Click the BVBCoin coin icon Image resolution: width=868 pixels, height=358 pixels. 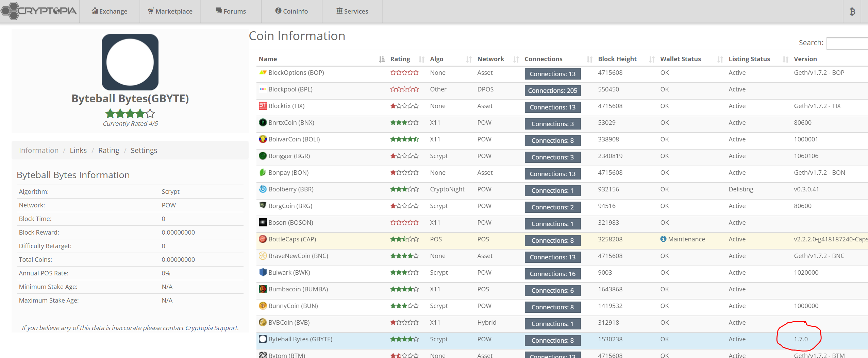click(x=263, y=322)
